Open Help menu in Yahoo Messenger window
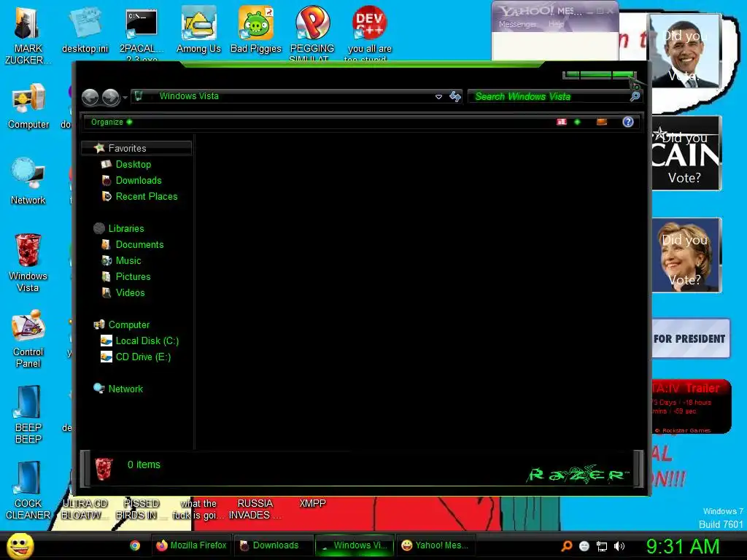This screenshot has width=747, height=560. point(555,24)
